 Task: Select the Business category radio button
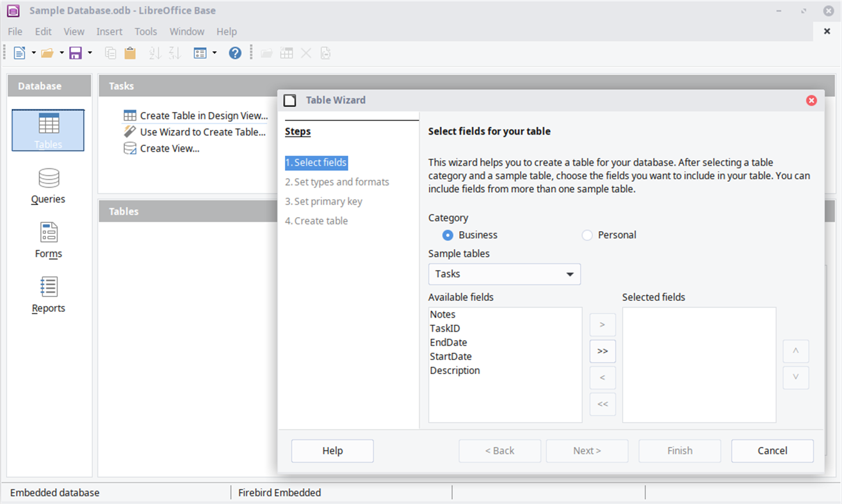pyautogui.click(x=448, y=235)
